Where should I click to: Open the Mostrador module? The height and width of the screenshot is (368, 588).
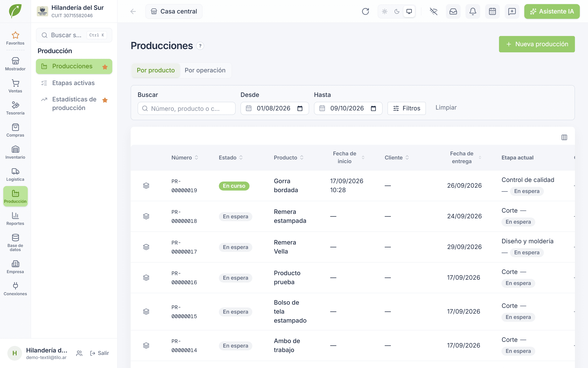(x=15, y=64)
